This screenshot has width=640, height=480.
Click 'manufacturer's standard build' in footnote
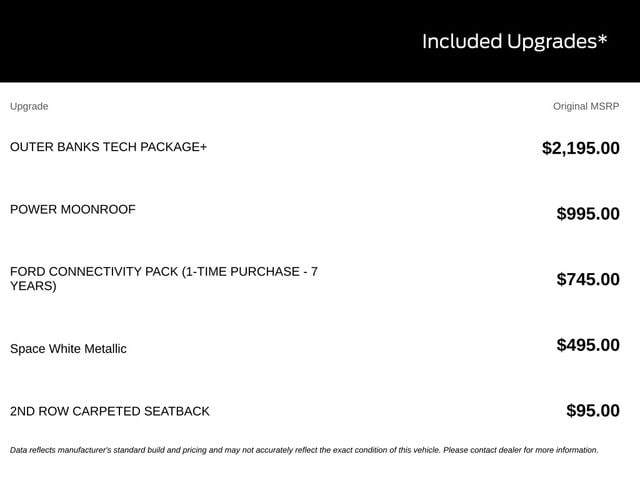tap(111, 450)
